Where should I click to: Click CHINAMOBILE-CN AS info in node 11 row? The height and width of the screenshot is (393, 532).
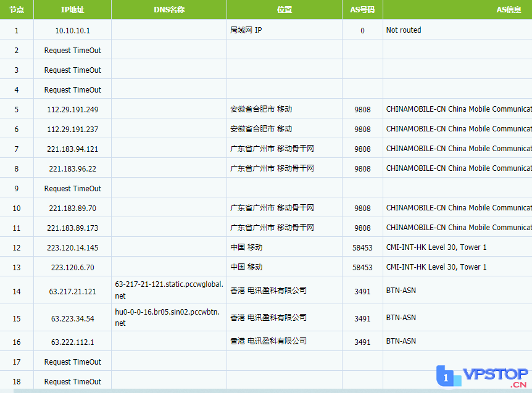coord(459,228)
